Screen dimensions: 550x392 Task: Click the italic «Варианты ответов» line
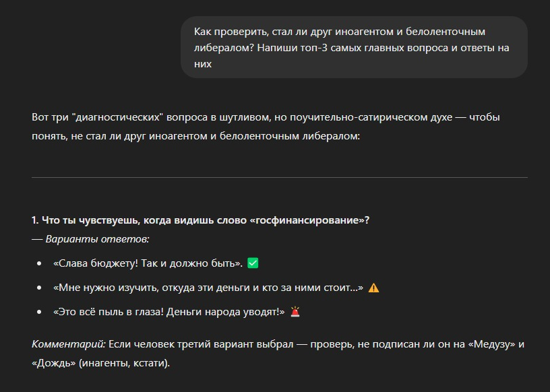(x=91, y=238)
